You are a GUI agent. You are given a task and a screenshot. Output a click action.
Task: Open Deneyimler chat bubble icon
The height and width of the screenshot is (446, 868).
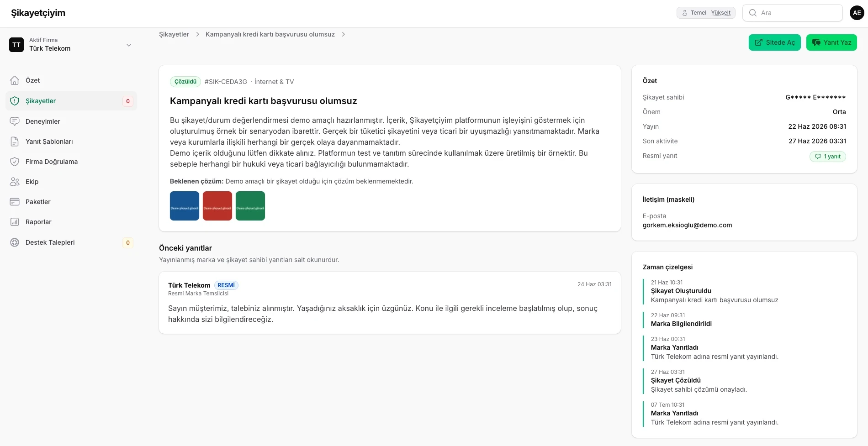[x=15, y=121]
